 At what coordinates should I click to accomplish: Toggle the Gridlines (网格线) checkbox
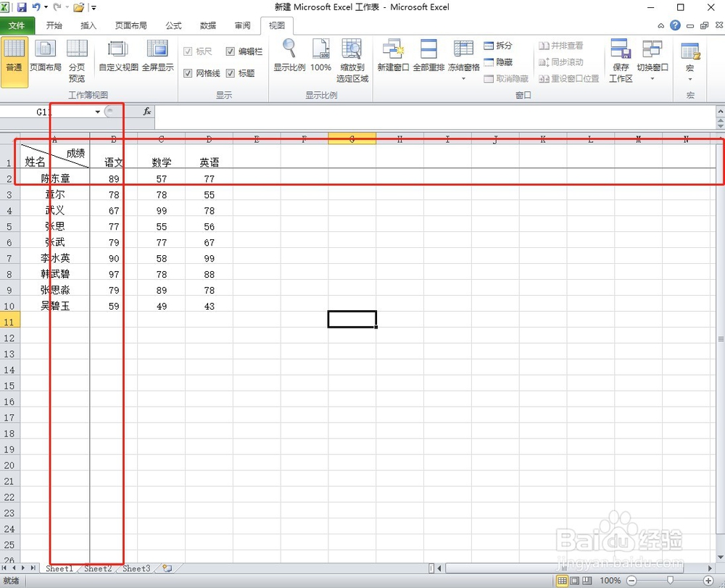click(x=188, y=73)
